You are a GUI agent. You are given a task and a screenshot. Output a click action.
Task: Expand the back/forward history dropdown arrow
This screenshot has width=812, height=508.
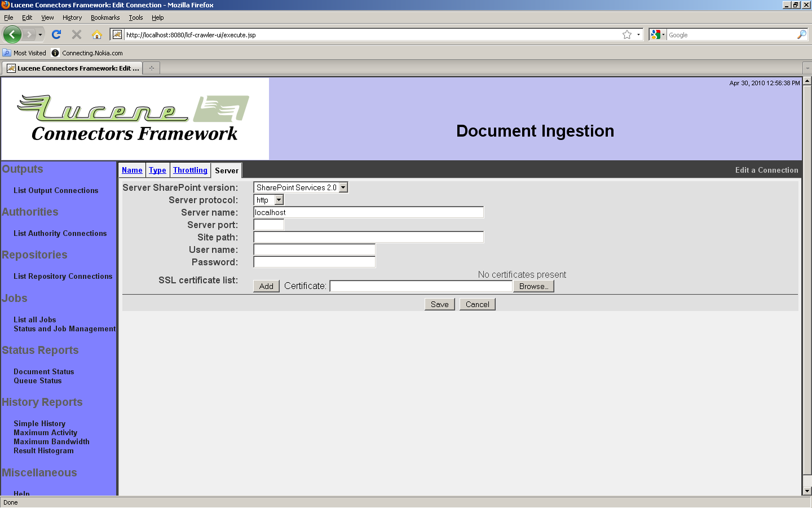(x=40, y=34)
